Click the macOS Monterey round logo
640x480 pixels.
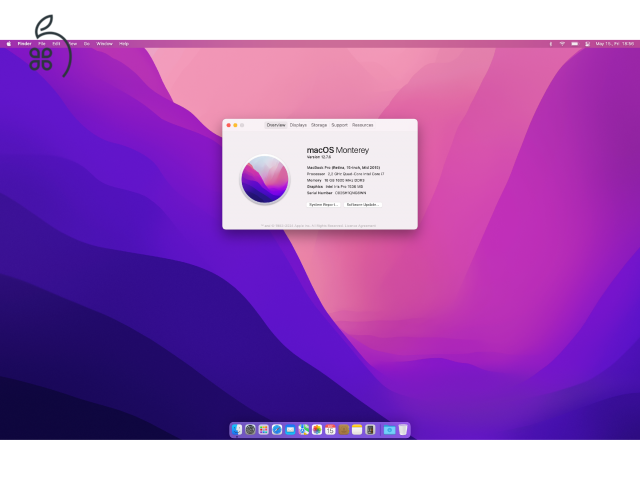coord(265,179)
